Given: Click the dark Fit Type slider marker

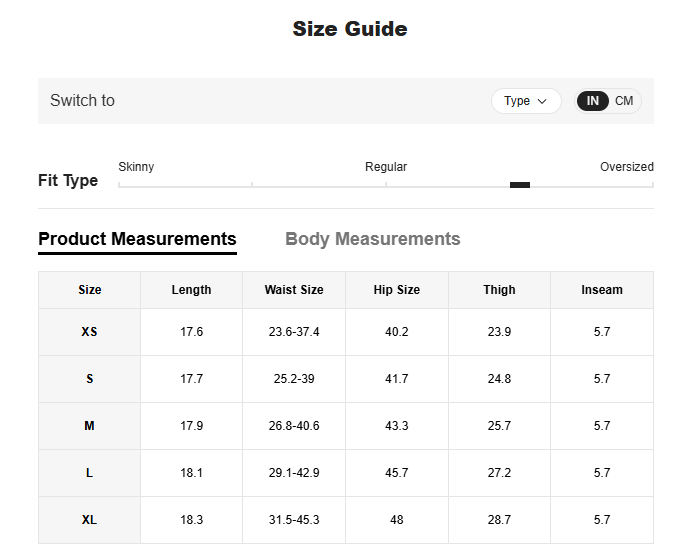Looking at the screenshot, I should coord(520,185).
